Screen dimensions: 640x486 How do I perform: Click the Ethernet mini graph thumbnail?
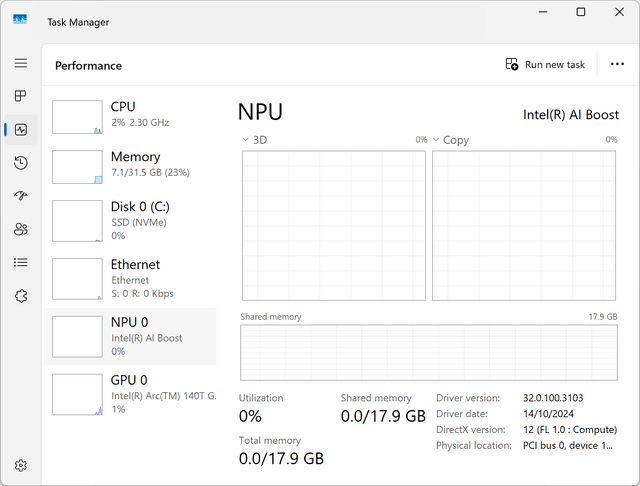click(77, 279)
